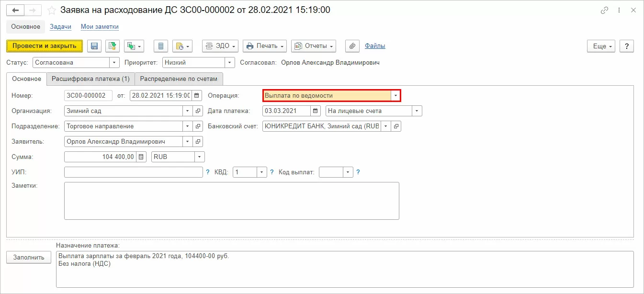Open the create-based-on document icon menu

pyautogui.click(x=134, y=46)
